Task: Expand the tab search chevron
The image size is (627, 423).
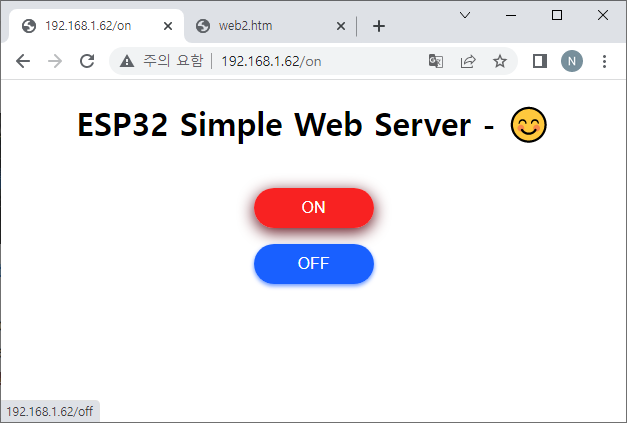Action: pos(465,15)
